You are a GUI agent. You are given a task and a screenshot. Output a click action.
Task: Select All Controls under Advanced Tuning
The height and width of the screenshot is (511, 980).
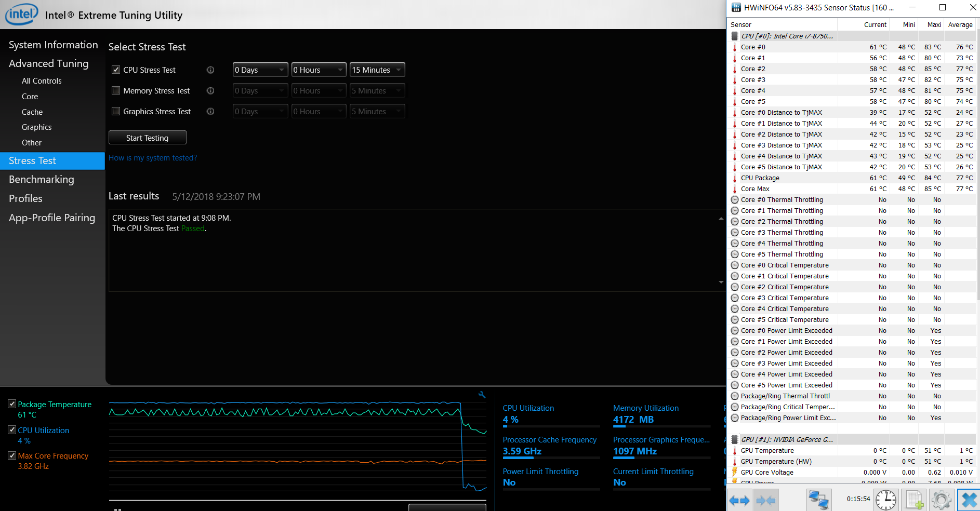coord(42,81)
